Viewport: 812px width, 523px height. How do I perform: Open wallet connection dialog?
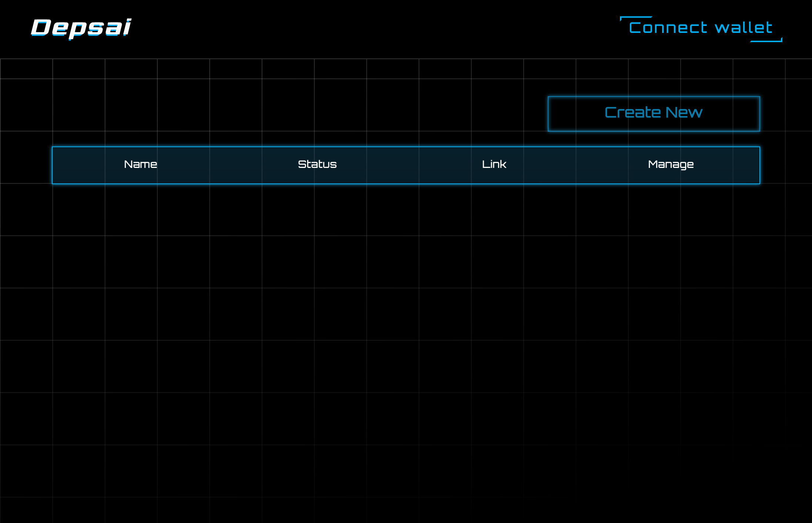coord(701,28)
